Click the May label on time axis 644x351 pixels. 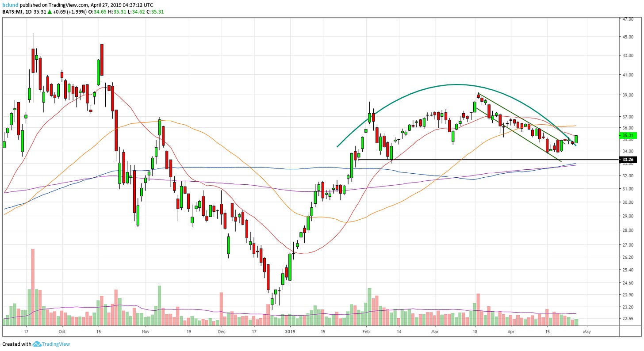[x=586, y=331]
